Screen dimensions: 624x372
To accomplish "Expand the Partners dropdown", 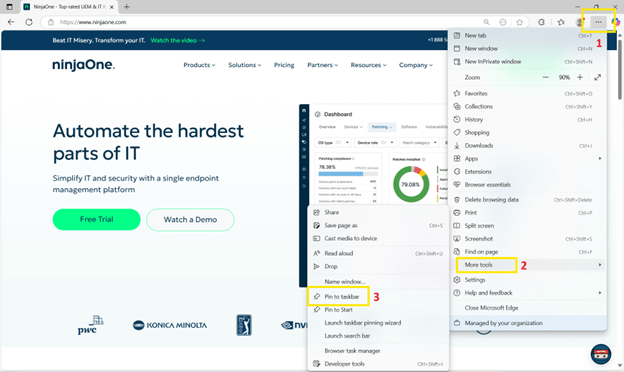I will click(x=322, y=65).
